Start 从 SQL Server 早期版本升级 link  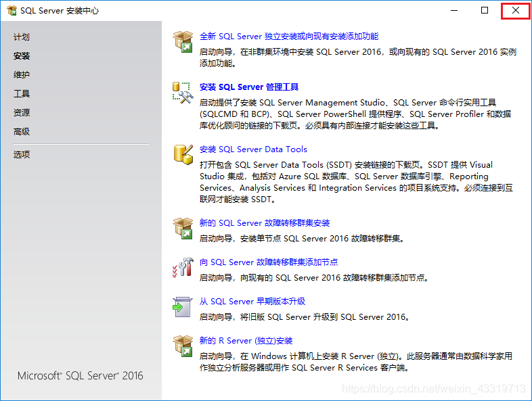(252, 302)
